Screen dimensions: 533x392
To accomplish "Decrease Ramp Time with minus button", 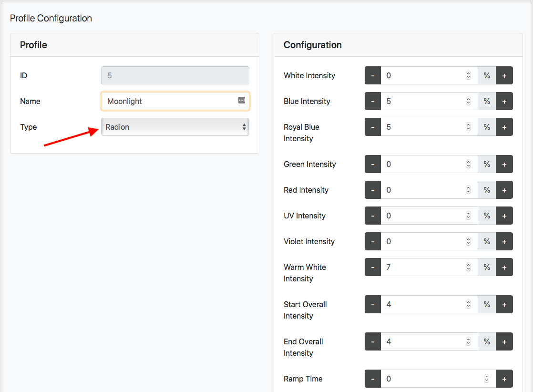I will [372, 379].
